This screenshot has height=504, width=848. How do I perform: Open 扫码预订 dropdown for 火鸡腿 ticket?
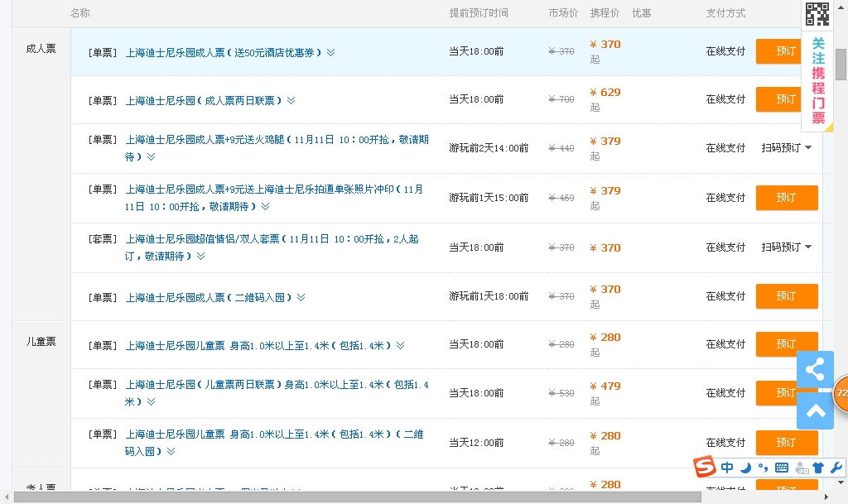tap(786, 148)
